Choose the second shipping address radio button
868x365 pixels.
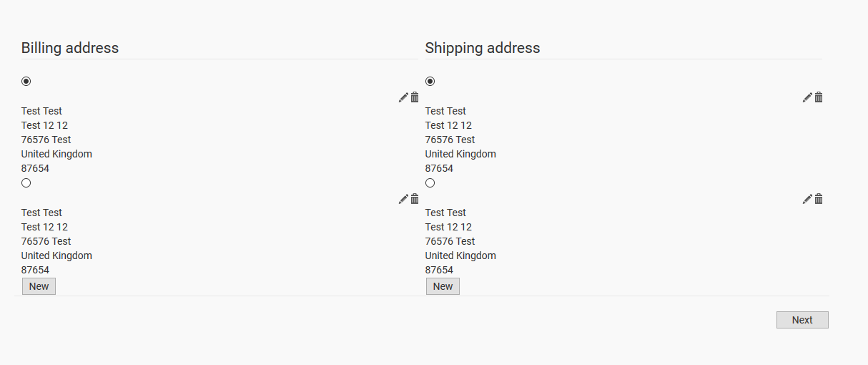click(x=430, y=183)
